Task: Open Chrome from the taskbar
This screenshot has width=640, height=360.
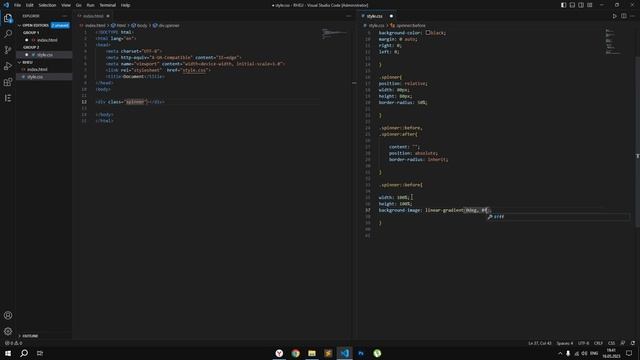Action: click(296, 353)
